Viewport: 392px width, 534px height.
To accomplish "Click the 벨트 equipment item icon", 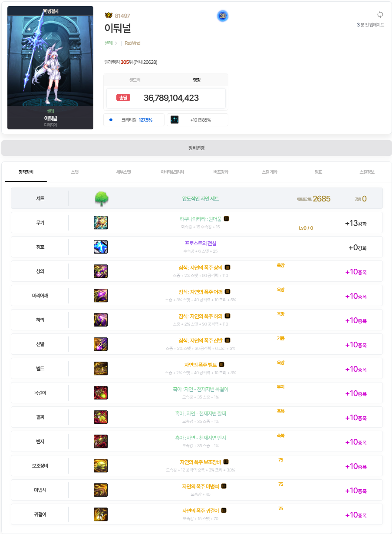I will (101, 369).
